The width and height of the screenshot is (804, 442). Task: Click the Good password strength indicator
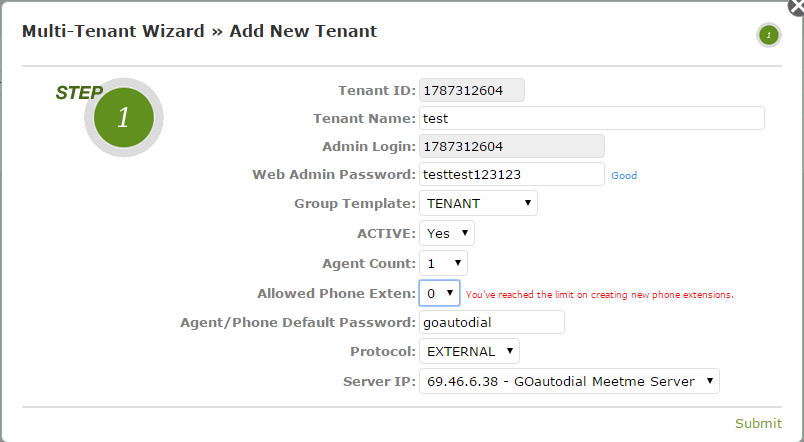(x=624, y=175)
